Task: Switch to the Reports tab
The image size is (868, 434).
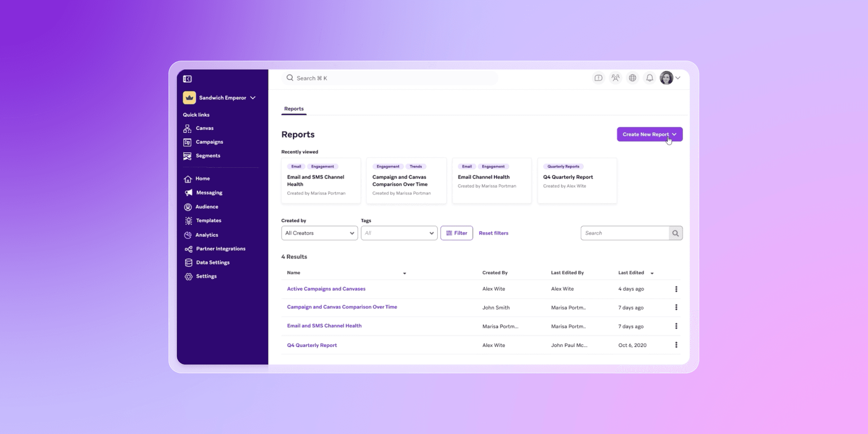Action: (x=294, y=109)
